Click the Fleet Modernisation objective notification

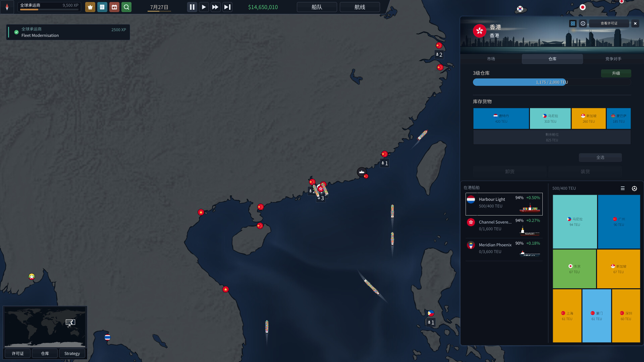(68, 32)
